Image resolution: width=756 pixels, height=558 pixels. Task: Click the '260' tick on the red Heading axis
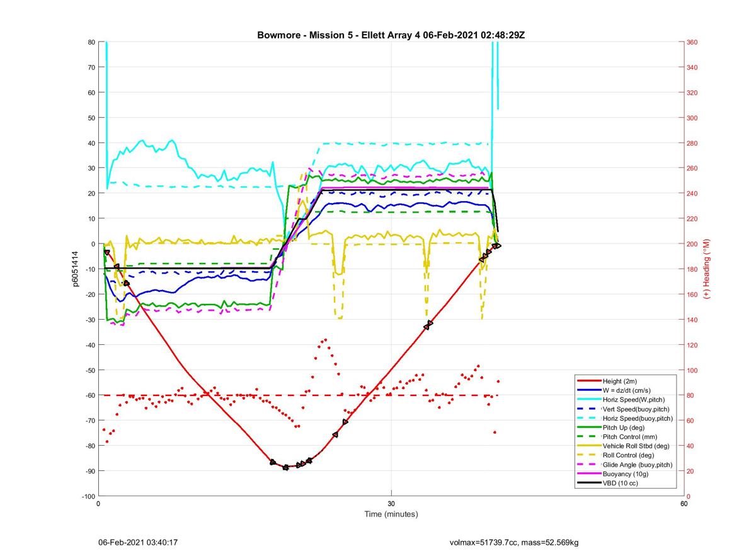[692, 168]
